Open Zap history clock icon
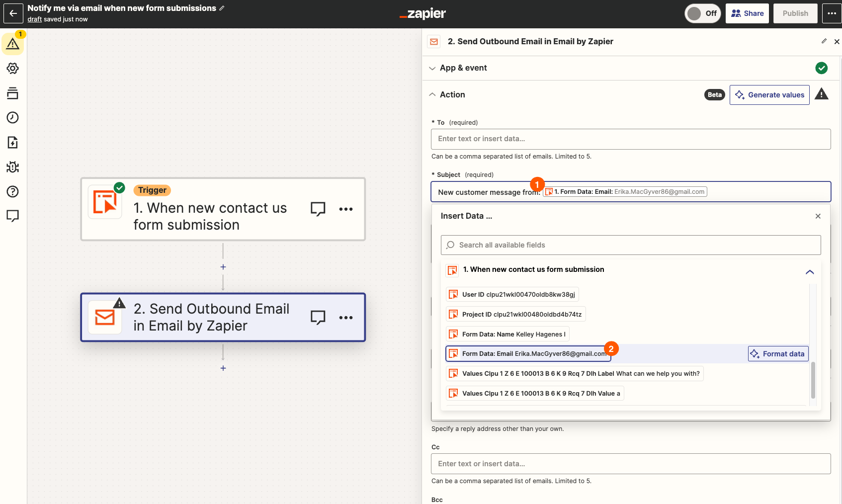Screen dimensions: 842x504 tap(13, 118)
